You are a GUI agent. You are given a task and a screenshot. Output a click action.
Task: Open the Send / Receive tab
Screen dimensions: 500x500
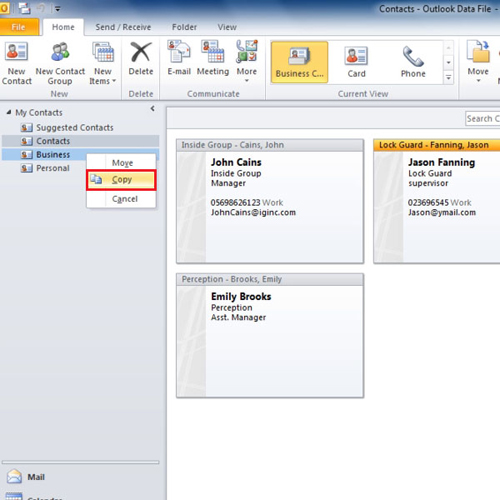(x=123, y=27)
